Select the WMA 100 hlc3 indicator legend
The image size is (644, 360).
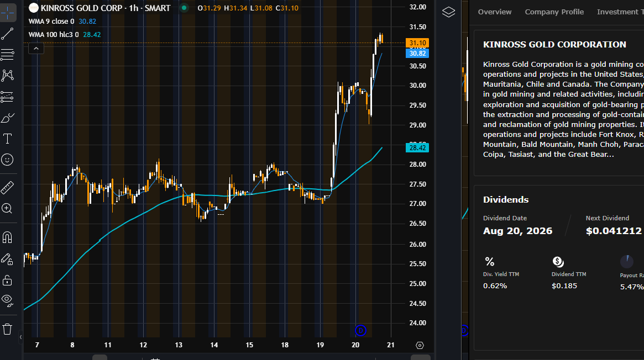54,34
